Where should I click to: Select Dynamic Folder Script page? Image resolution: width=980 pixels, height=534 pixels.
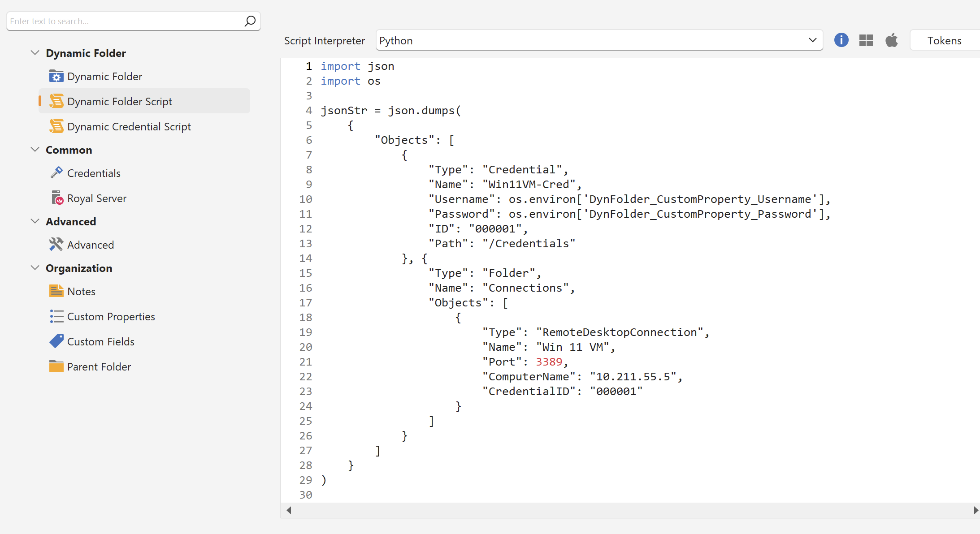click(x=144, y=101)
